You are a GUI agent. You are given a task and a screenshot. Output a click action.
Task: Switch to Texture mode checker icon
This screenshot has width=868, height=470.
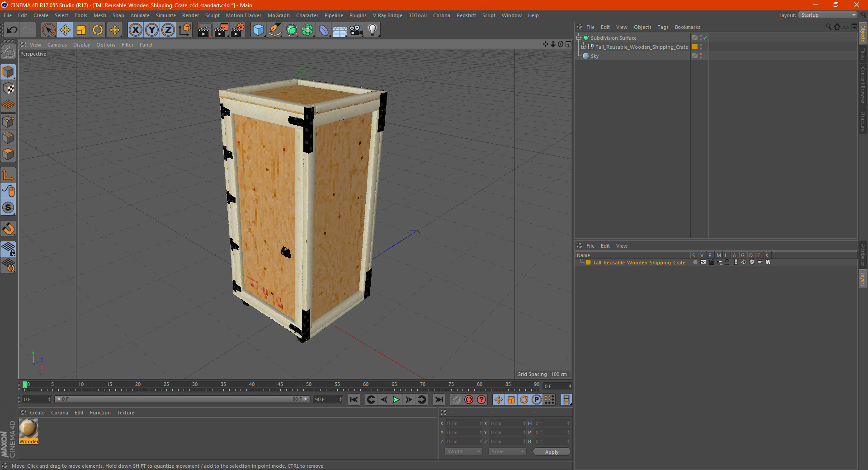tap(9, 88)
